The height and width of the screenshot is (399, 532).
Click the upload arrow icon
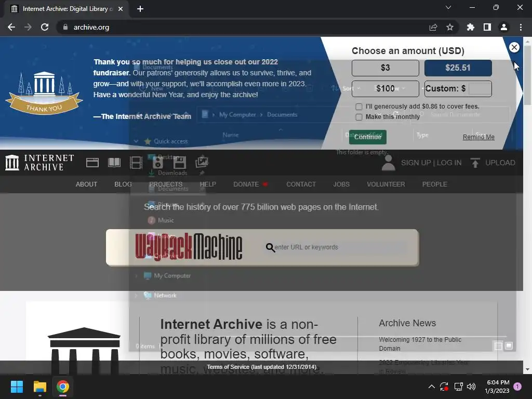pyautogui.click(x=475, y=163)
